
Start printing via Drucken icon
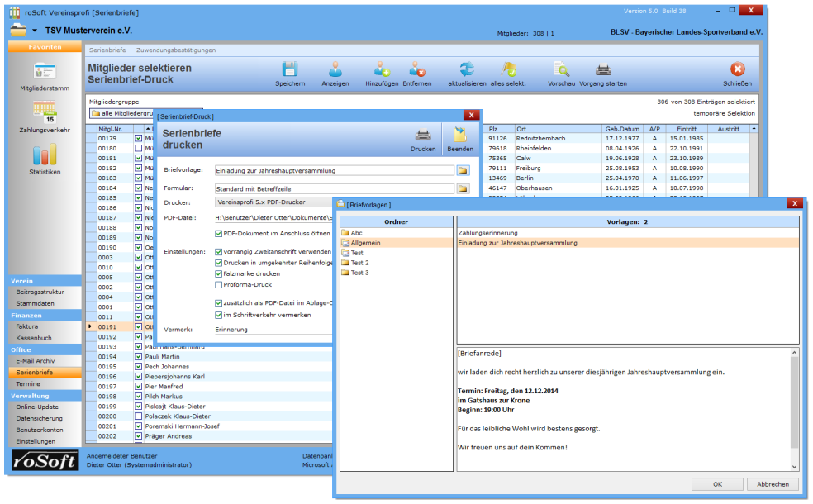click(423, 136)
